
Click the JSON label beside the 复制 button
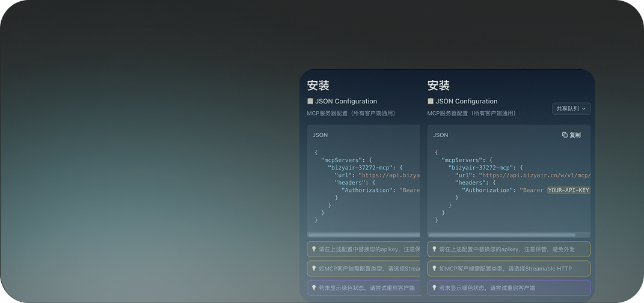click(440, 135)
